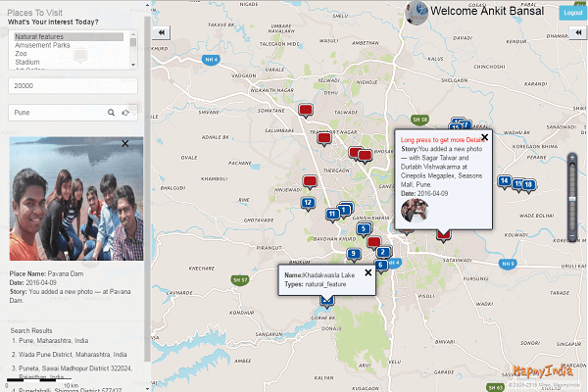588x392 pixels.
Task: Close the Cinepolis story popup
Action: pos(484,138)
